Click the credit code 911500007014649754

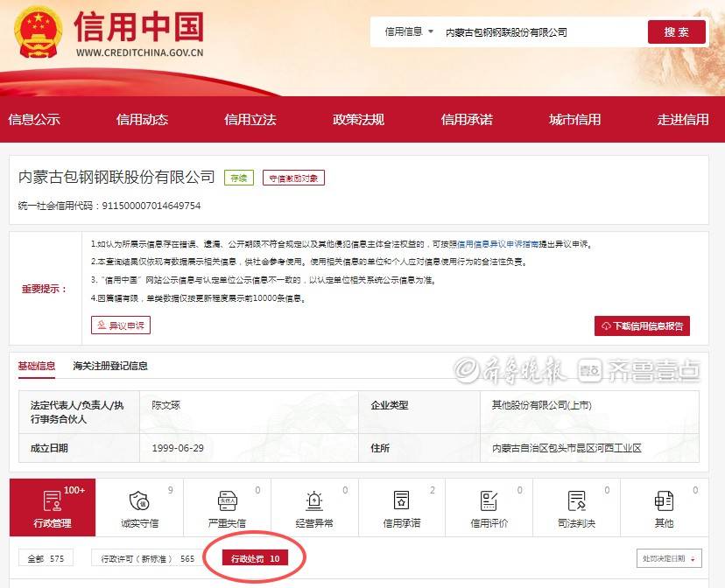[151, 206]
